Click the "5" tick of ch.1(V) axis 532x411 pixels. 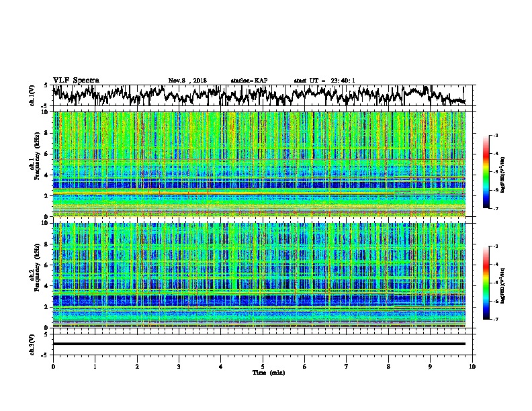point(46,85)
